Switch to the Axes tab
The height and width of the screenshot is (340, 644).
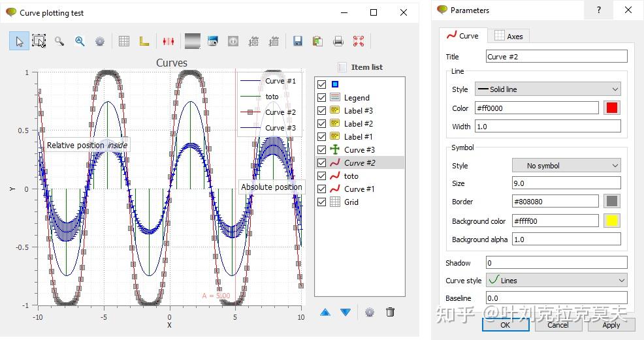coord(508,36)
